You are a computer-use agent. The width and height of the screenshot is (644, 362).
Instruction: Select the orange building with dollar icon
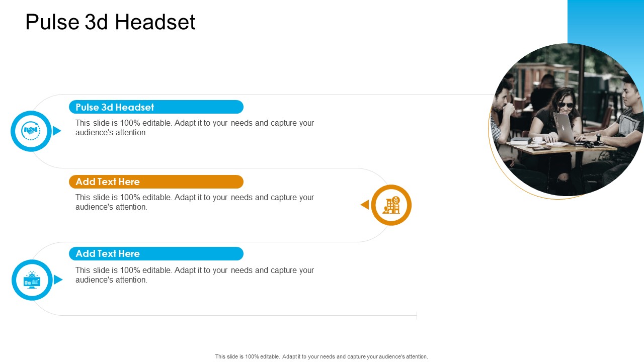pyautogui.click(x=391, y=205)
